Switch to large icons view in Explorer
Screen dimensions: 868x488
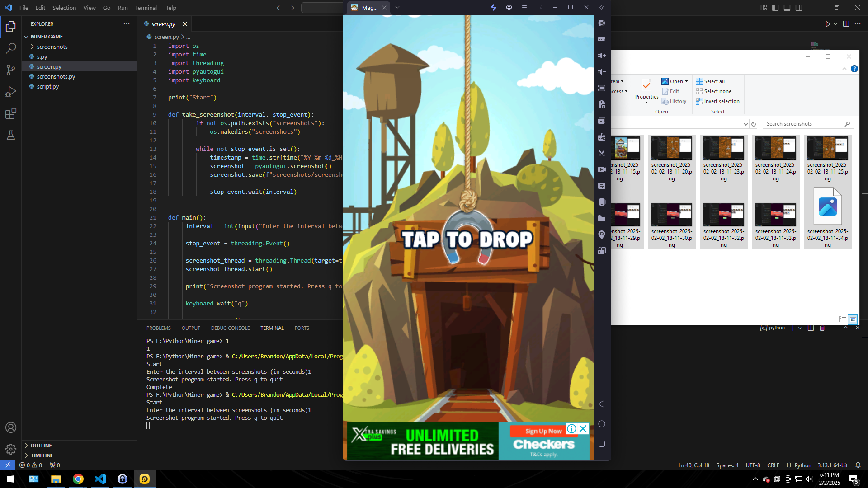pos(853,319)
